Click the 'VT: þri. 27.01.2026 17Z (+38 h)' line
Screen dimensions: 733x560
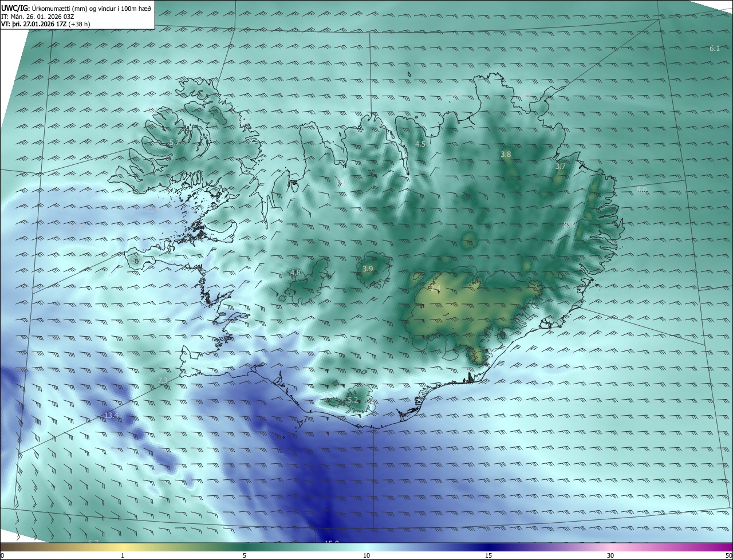point(45,24)
